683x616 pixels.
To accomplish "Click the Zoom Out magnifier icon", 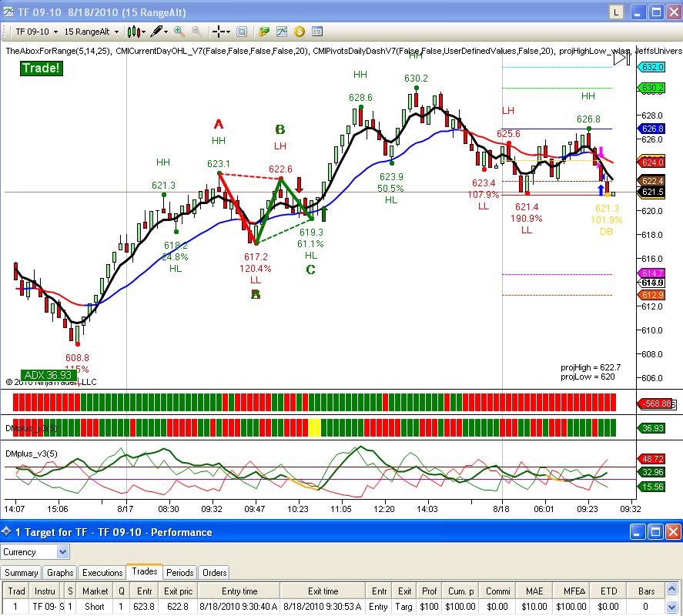I will tap(196, 32).
